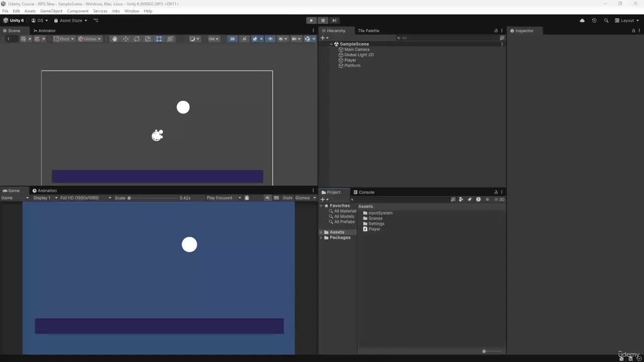Click the Step frame button
Screen dimensions: 644x362
334,21
